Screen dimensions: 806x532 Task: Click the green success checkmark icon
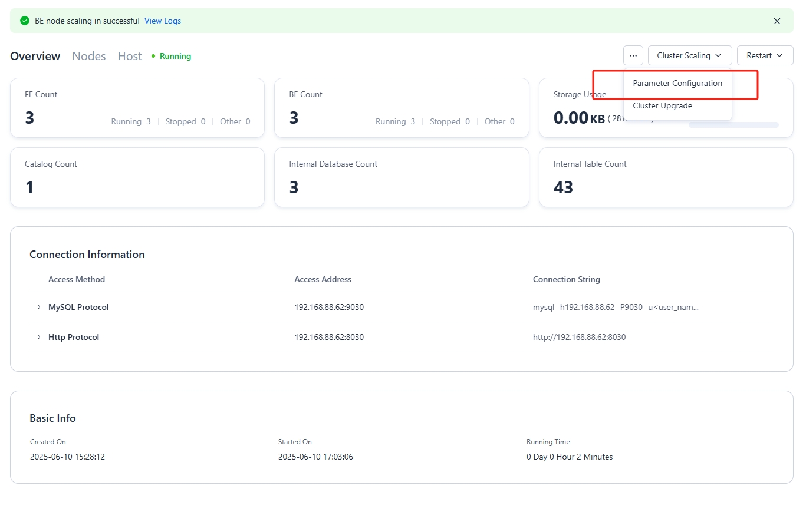(25, 21)
